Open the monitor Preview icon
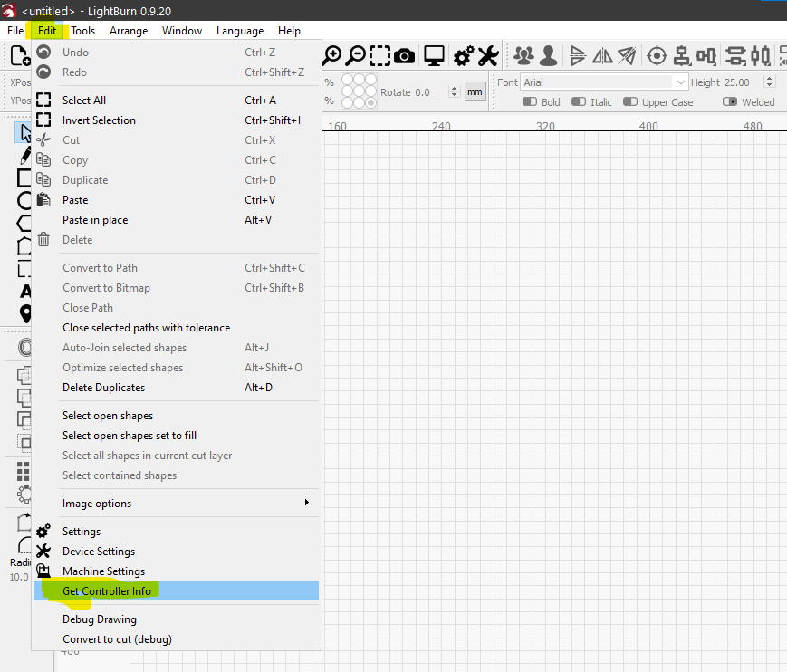The width and height of the screenshot is (787, 672). 434,56
